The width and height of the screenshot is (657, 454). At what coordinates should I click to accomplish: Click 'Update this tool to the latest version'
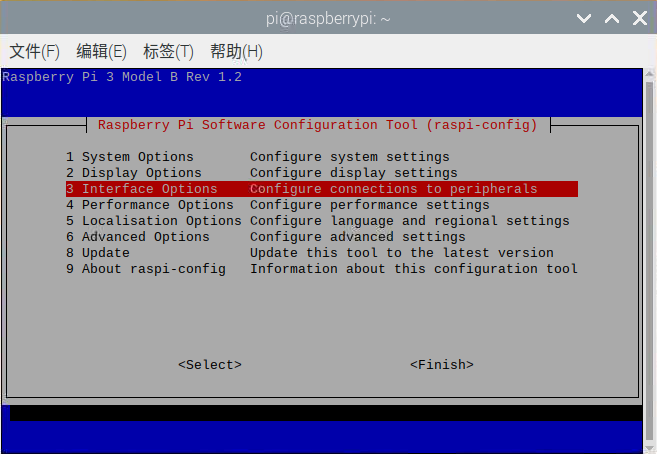pyautogui.click(x=402, y=253)
